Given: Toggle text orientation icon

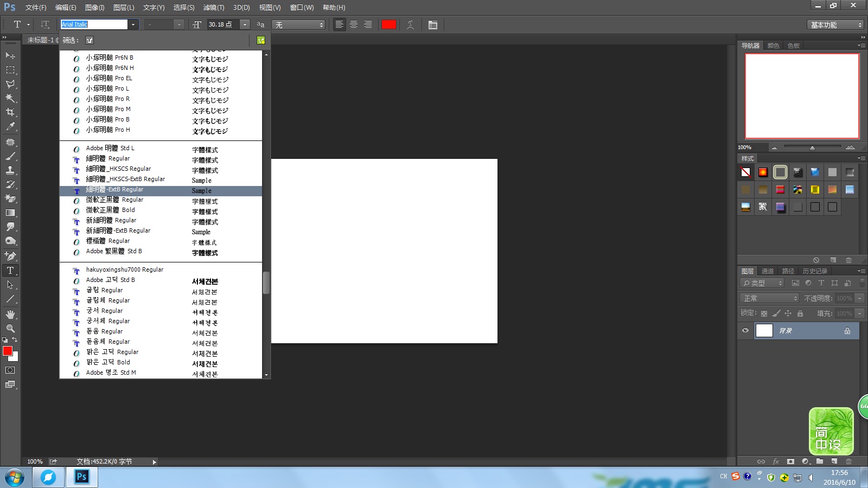Looking at the screenshot, I should pyautogui.click(x=45, y=24).
